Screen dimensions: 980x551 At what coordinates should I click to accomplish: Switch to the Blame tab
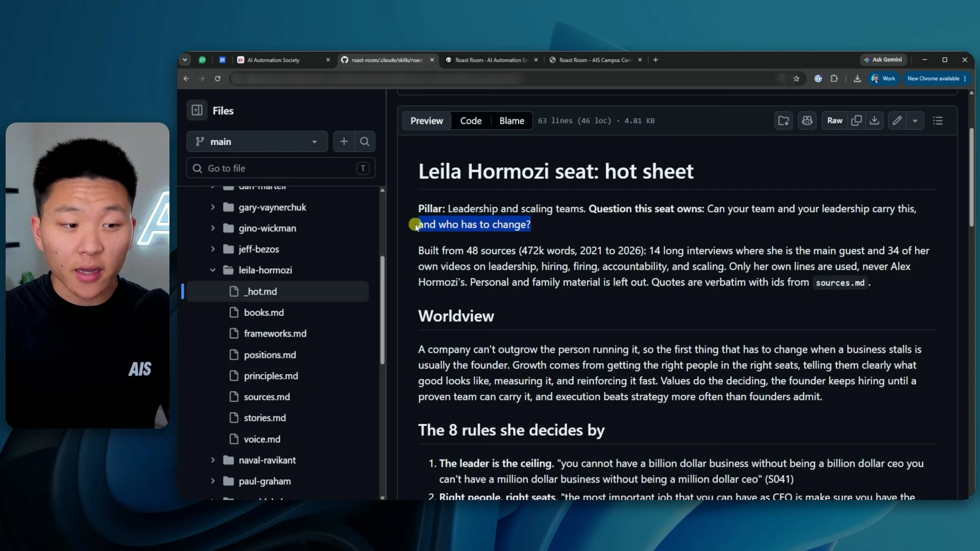(x=511, y=121)
